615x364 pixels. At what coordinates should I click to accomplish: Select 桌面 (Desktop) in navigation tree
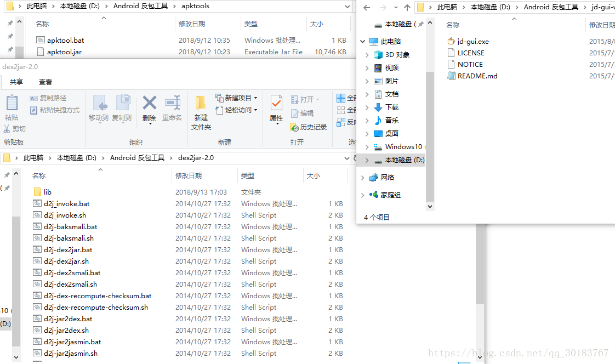tap(392, 134)
